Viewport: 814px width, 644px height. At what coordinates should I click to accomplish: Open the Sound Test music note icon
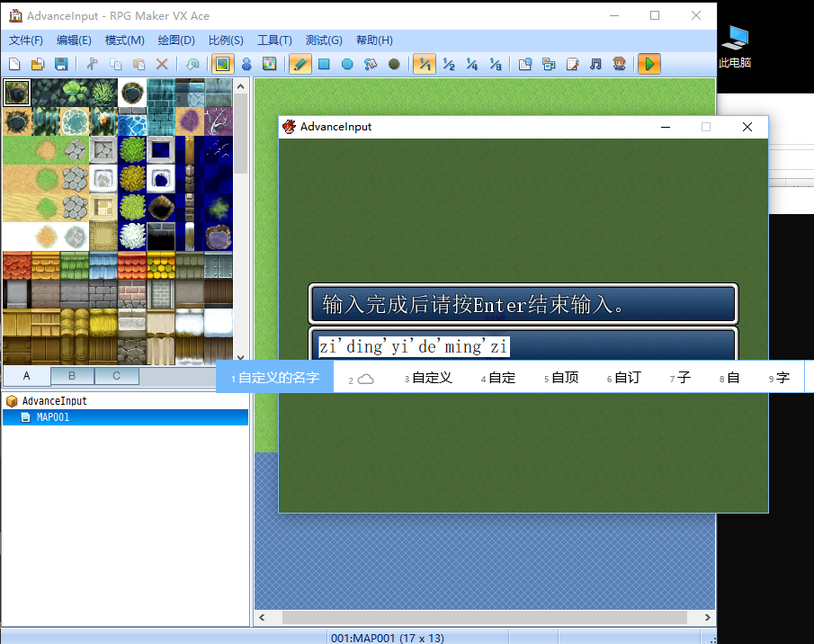point(595,64)
